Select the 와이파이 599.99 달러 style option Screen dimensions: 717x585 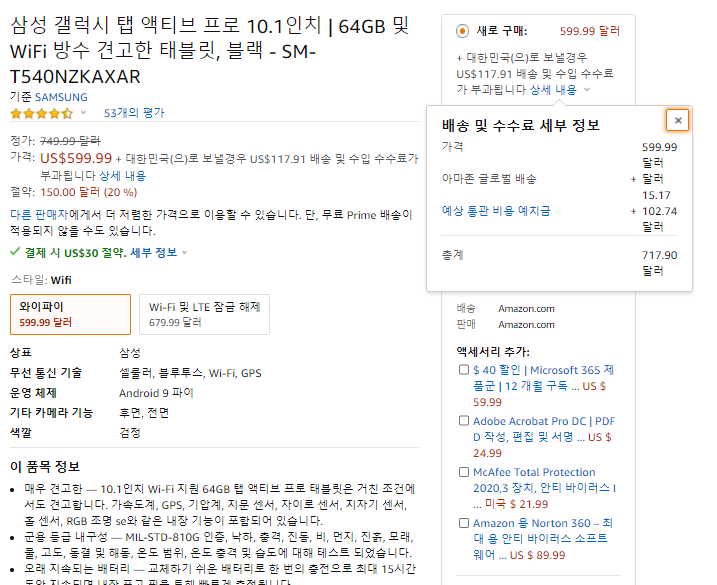pos(70,315)
